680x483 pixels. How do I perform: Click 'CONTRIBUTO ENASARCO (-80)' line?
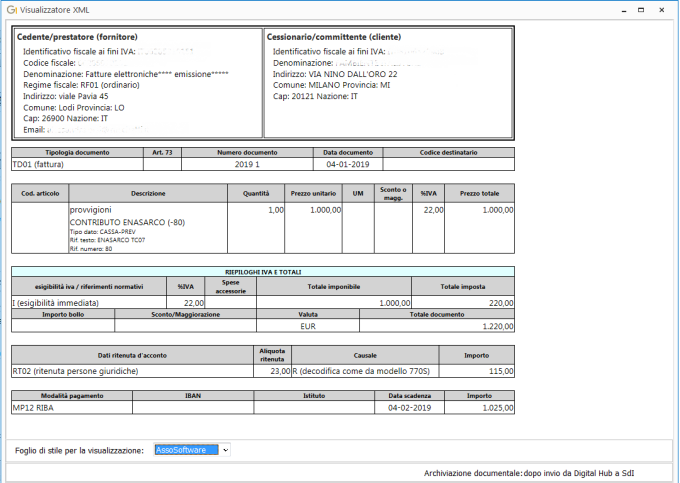point(127,222)
